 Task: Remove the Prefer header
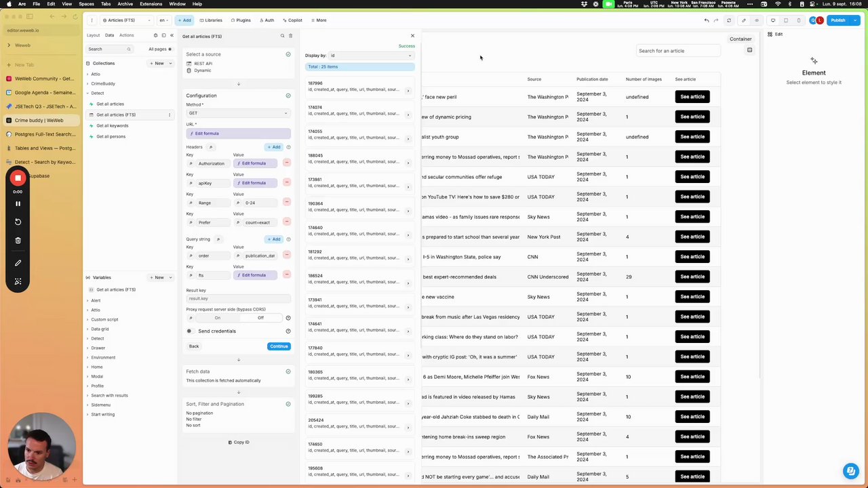[x=287, y=222]
